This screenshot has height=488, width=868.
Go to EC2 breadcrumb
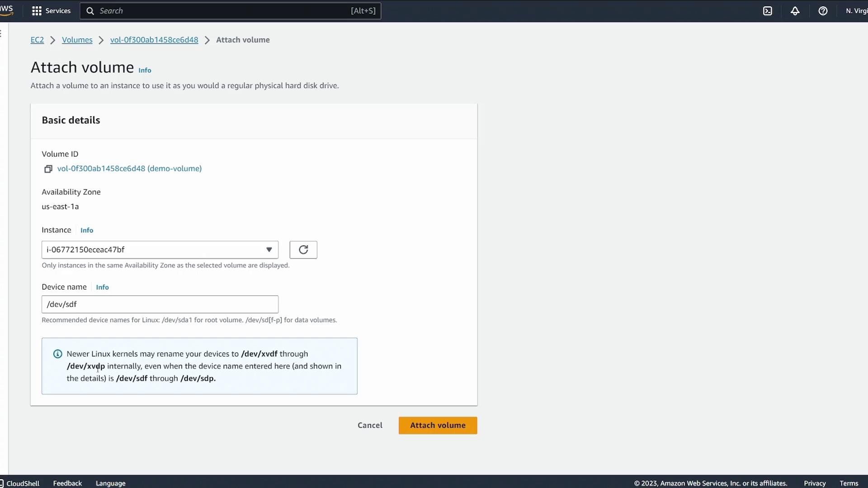37,40
